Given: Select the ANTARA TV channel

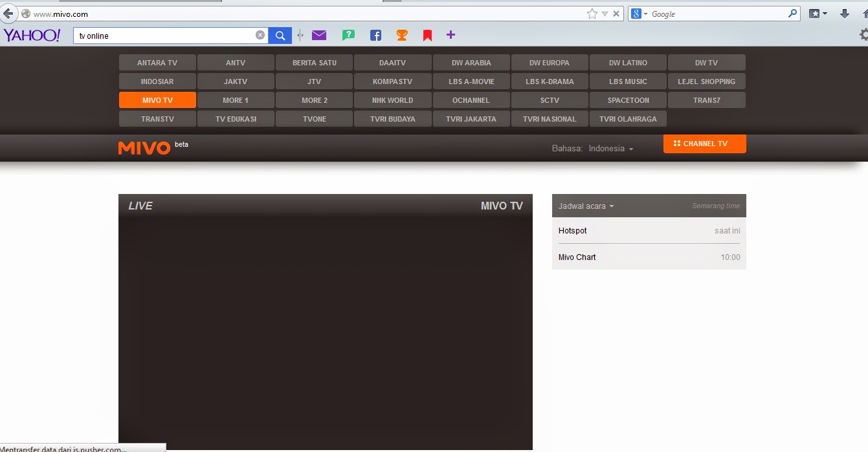Looking at the screenshot, I should pyautogui.click(x=157, y=63).
